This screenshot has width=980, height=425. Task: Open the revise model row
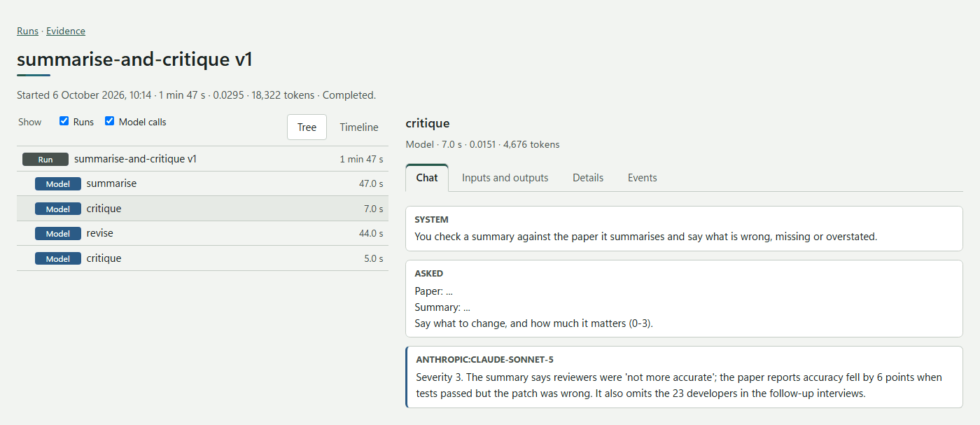coord(202,233)
